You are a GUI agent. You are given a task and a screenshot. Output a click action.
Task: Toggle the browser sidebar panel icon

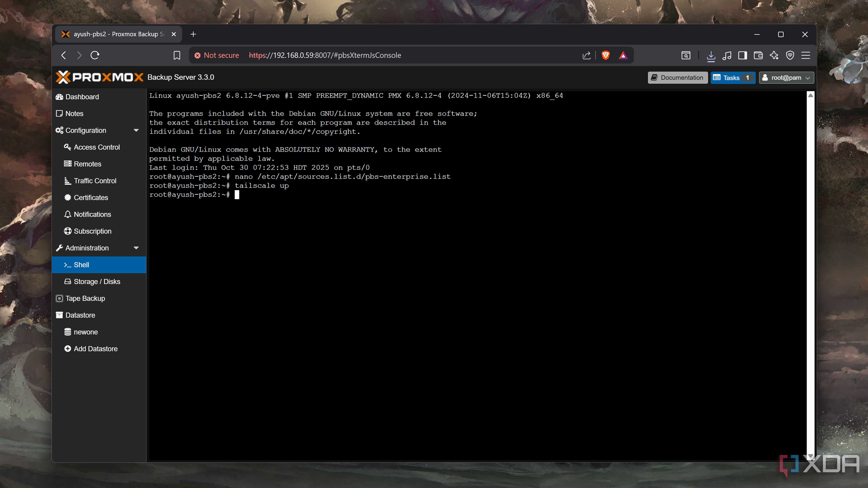743,55
